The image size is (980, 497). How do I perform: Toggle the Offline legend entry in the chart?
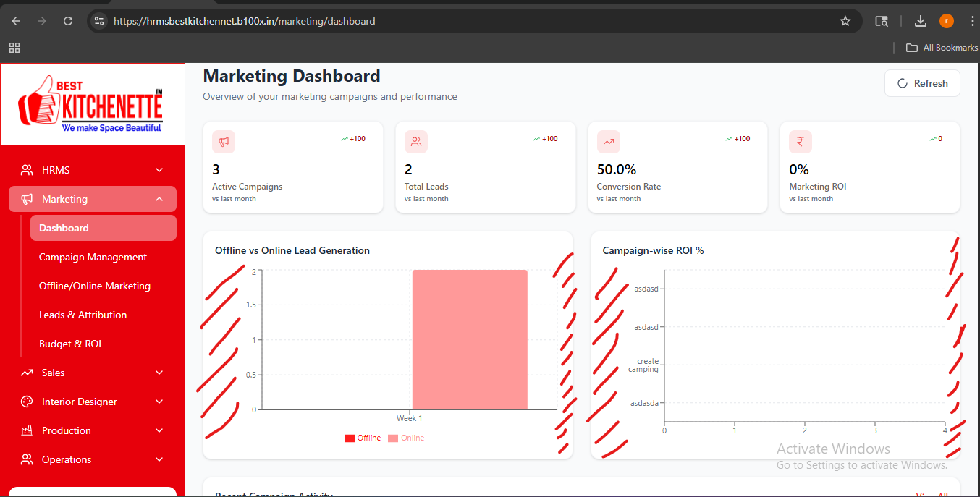pos(363,438)
